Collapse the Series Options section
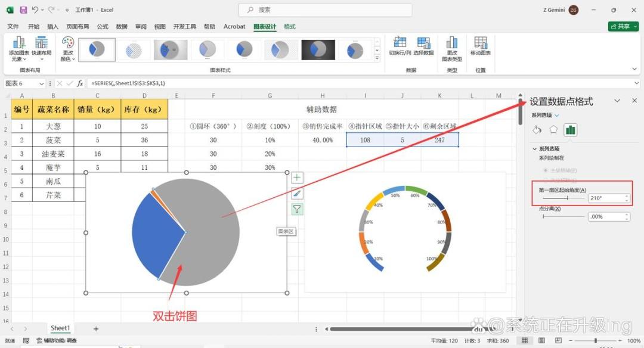Viewport: 644px width, 348px height. pyautogui.click(x=534, y=148)
